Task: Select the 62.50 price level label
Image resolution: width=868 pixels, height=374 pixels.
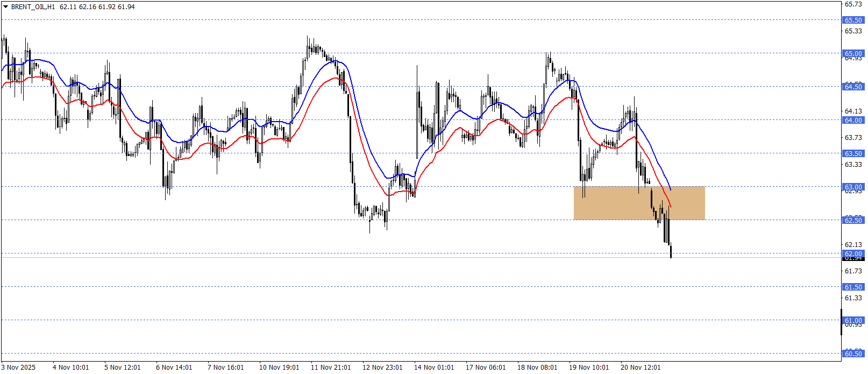Action: (x=853, y=220)
